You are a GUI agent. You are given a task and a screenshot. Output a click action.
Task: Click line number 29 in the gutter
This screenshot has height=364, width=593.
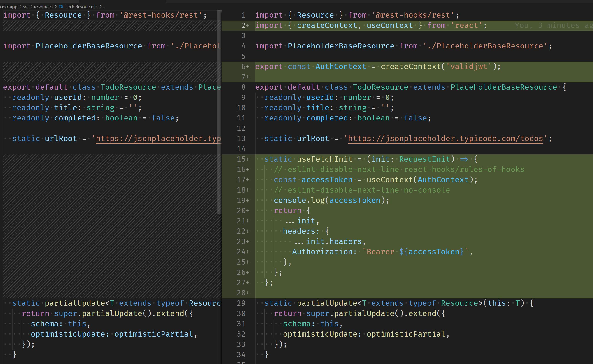pos(241,303)
